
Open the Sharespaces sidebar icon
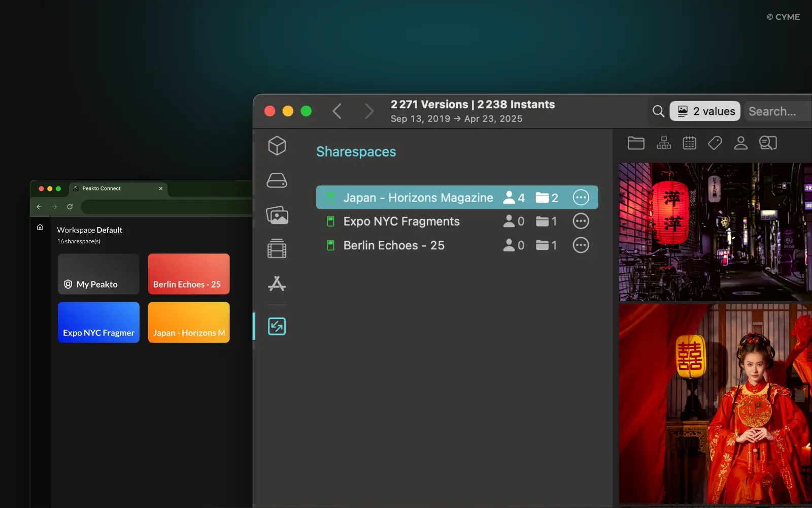(x=277, y=326)
